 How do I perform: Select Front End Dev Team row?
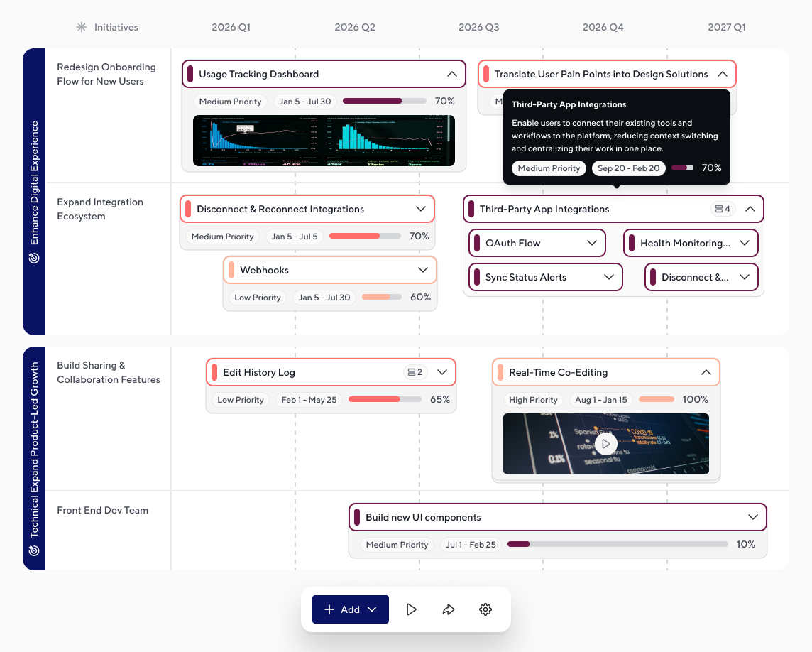(102, 510)
